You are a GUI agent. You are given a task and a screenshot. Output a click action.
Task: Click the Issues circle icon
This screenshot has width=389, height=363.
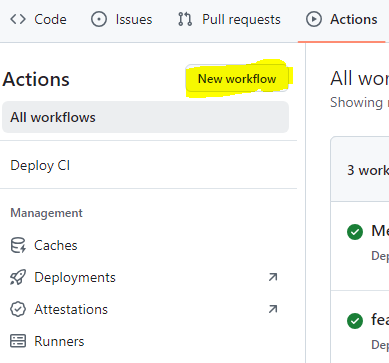99,19
